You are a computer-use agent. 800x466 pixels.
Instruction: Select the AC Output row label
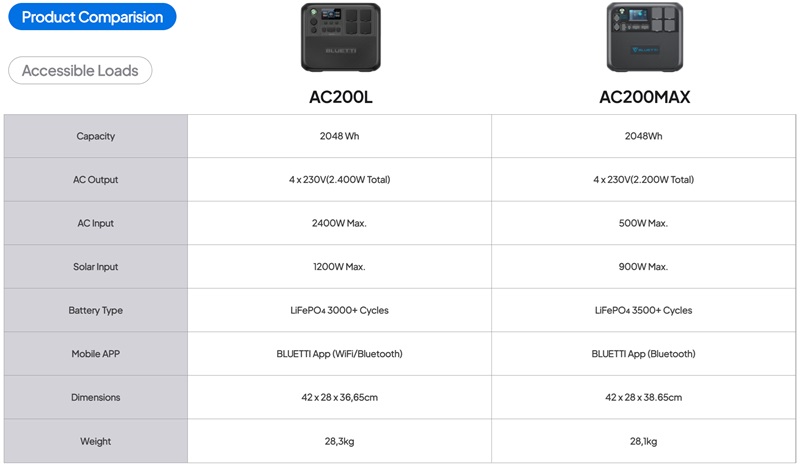coord(95,180)
